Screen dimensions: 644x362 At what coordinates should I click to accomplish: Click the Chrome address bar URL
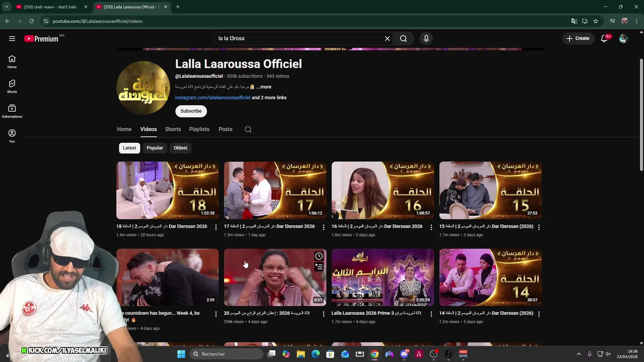click(97, 21)
